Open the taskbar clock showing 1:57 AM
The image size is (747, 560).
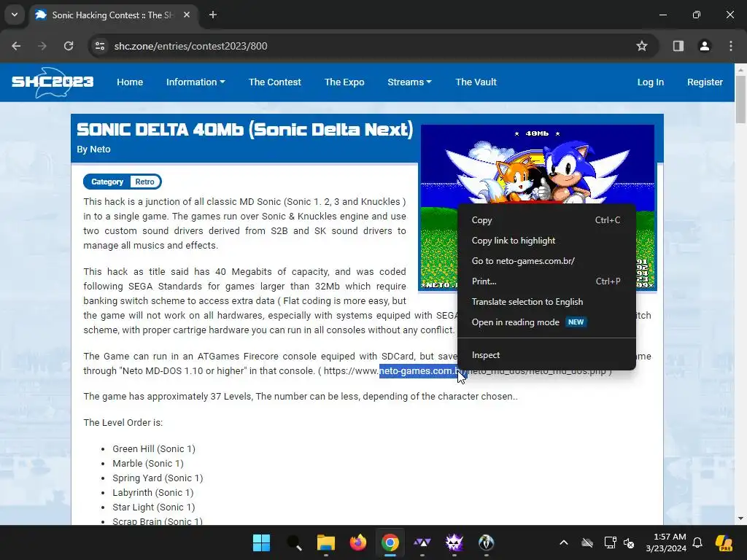pyautogui.click(x=666, y=542)
